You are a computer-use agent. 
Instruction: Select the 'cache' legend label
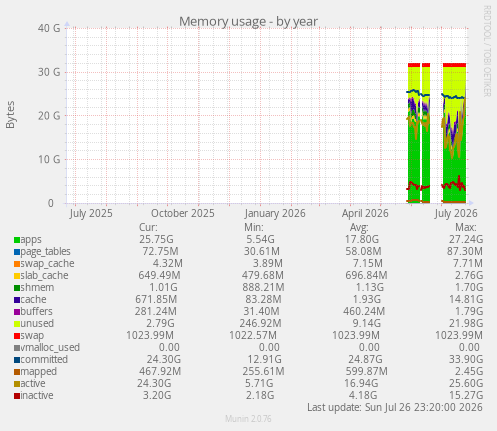(x=33, y=300)
